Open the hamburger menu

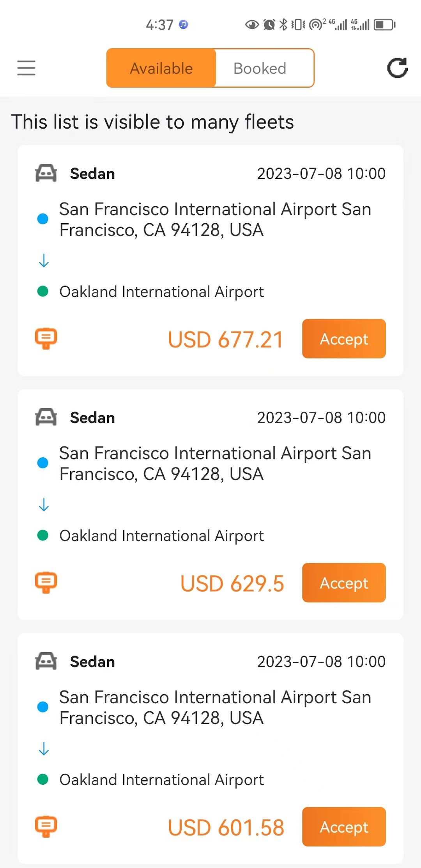[26, 68]
